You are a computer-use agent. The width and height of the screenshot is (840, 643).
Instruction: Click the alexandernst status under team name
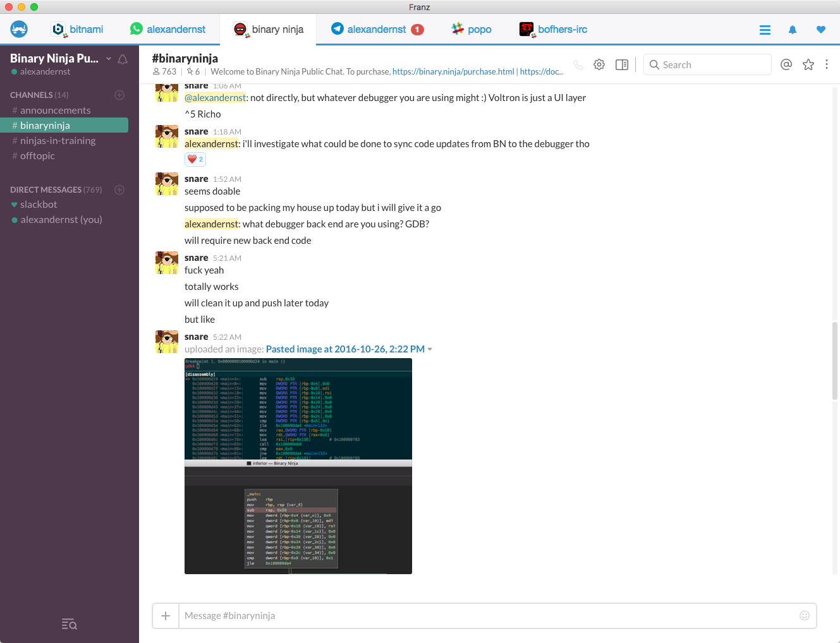[x=41, y=71]
